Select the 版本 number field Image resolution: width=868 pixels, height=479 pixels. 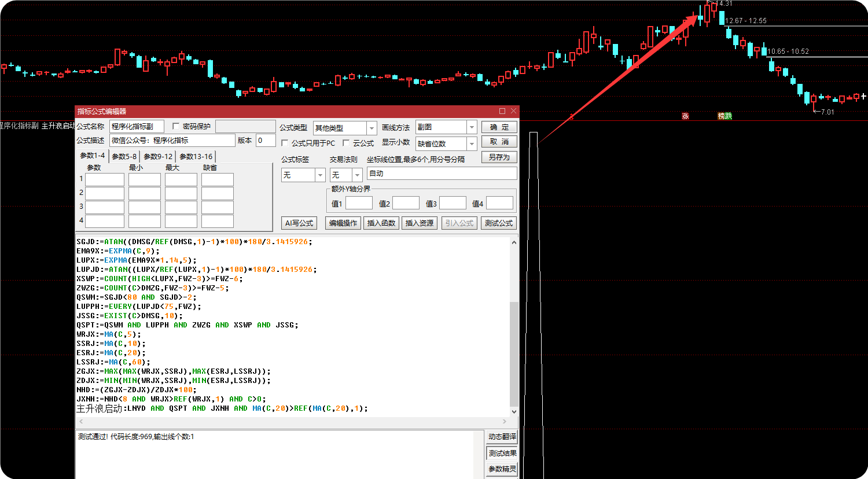266,140
